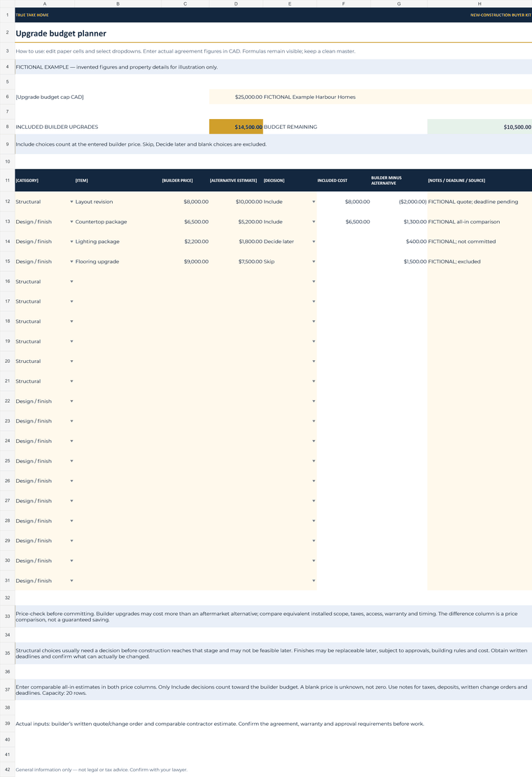
Task: Click 'Lighting package' item cell
Action: 118,241
